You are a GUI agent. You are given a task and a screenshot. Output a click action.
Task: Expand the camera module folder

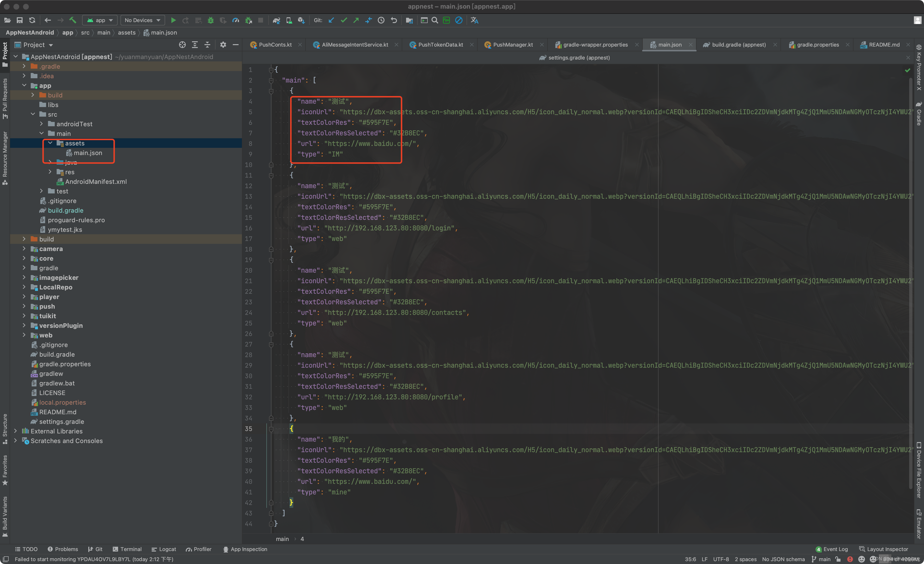[24, 249]
